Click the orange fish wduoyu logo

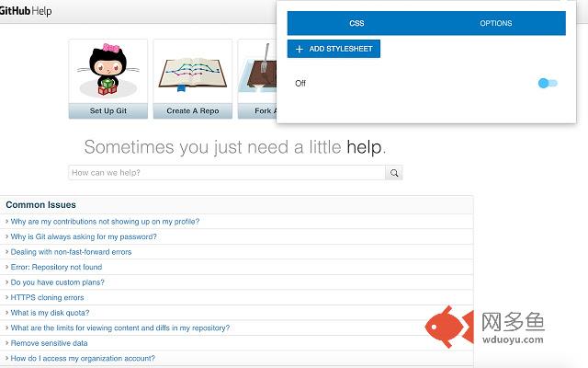449,327
